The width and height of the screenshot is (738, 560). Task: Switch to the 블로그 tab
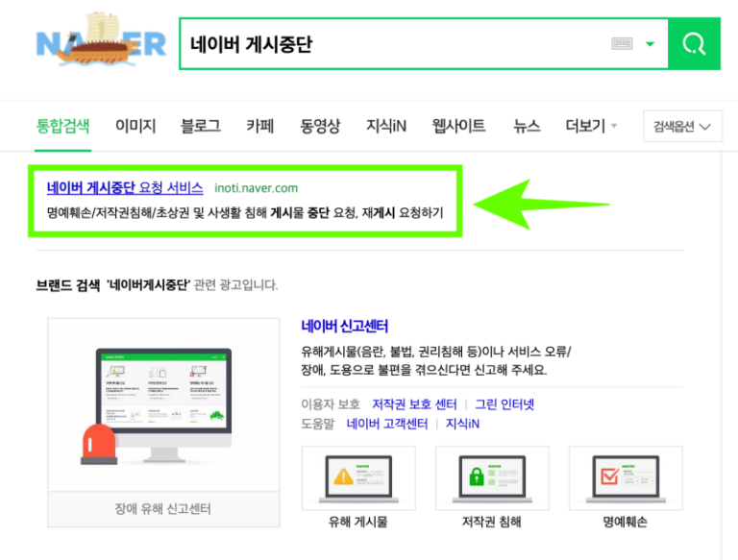[x=201, y=126]
